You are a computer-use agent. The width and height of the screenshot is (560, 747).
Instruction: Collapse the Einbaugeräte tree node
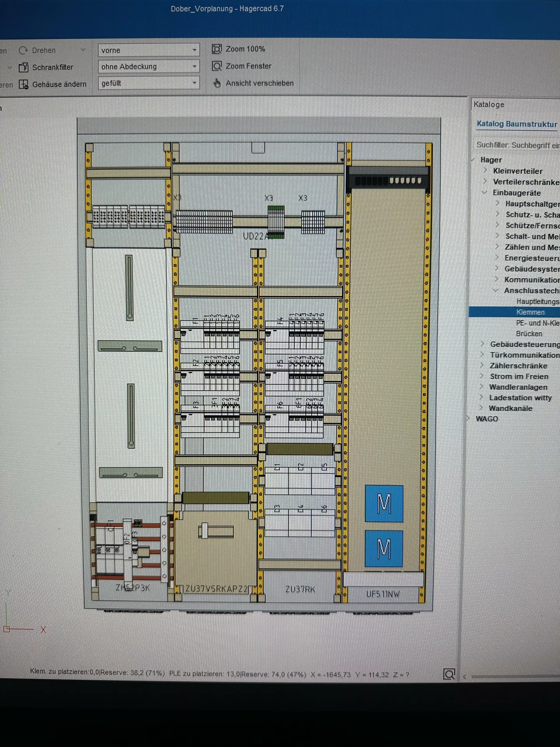coord(485,193)
